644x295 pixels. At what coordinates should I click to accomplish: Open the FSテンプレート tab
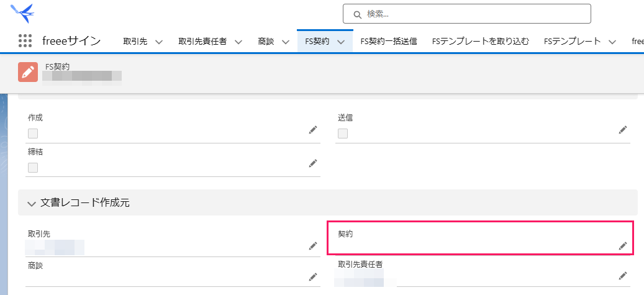click(x=573, y=41)
